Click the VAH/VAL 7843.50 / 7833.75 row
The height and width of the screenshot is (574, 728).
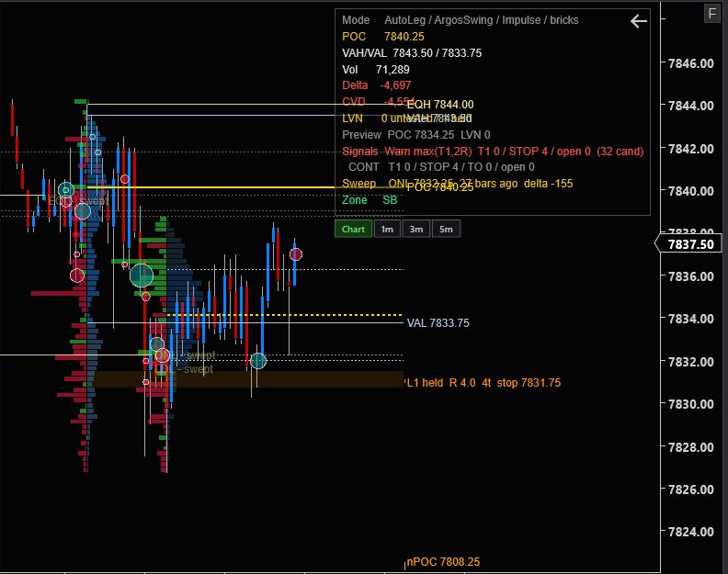[x=412, y=53]
